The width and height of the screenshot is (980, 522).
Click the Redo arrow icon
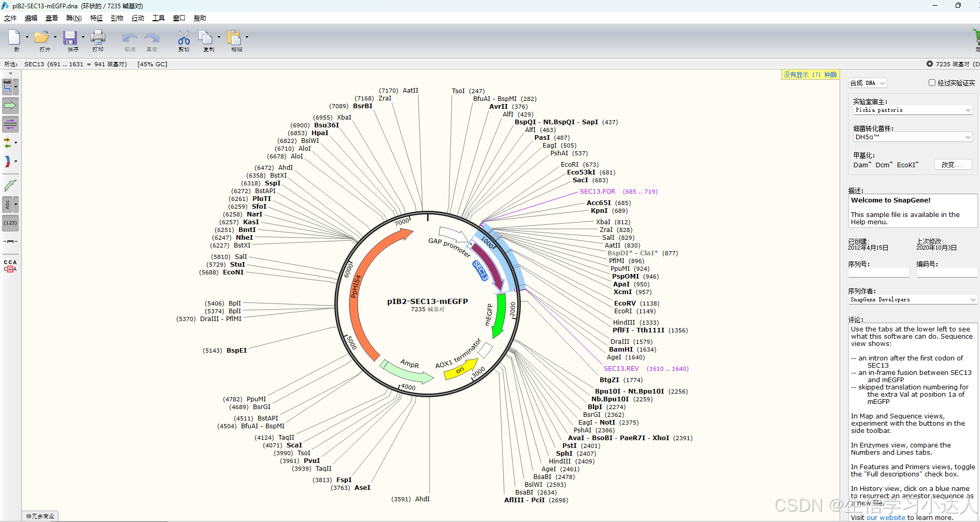tap(152, 37)
